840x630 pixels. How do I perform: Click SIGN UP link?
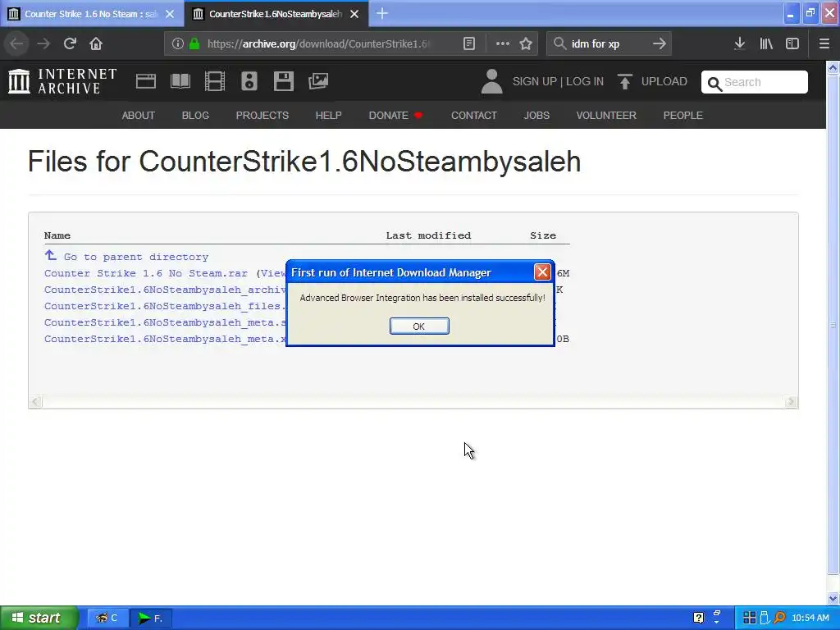[x=535, y=81]
